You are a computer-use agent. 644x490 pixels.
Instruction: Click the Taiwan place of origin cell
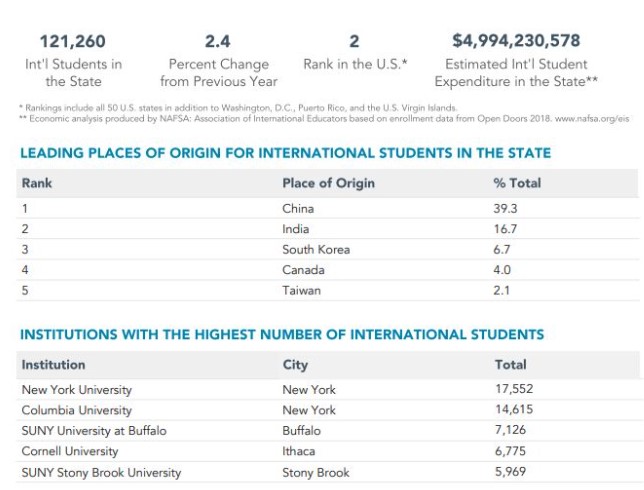click(301, 290)
